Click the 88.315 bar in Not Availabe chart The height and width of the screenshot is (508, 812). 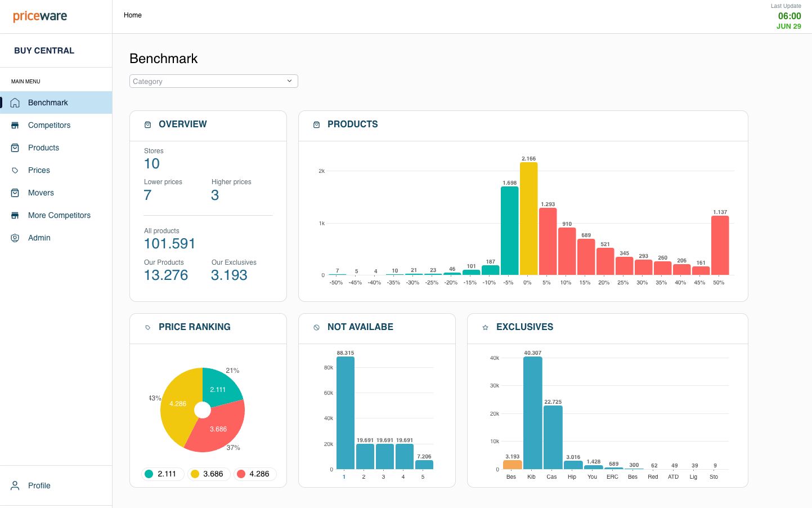click(346, 413)
